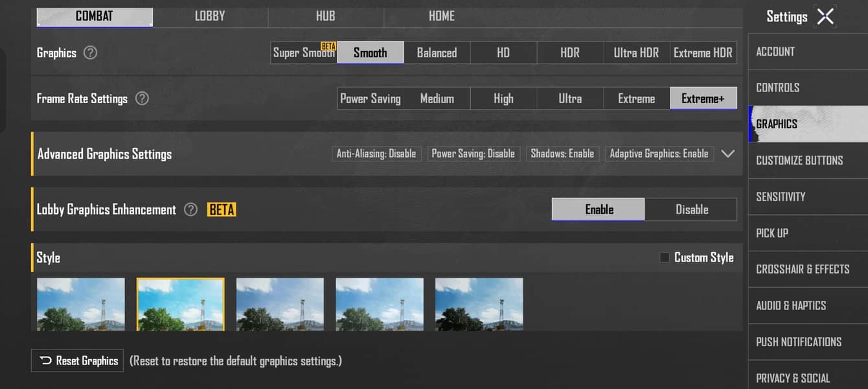
Task: Disable Lobby Graphics Enhancement
Action: pyautogui.click(x=691, y=209)
